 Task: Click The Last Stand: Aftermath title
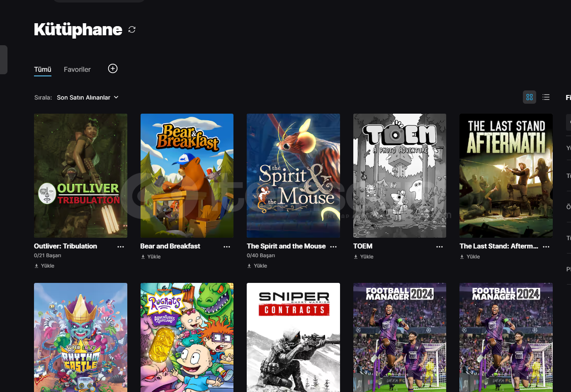pos(499,246)
